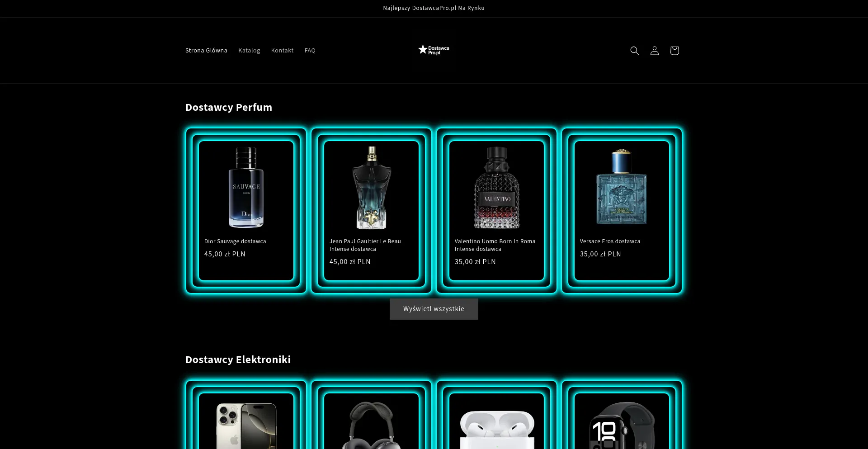Open the search magnifier icon

(634, 51)
